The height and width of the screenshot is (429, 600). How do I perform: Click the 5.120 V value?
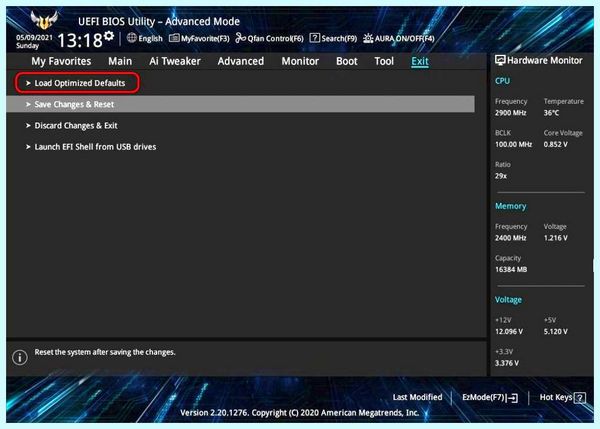[556, 331]
